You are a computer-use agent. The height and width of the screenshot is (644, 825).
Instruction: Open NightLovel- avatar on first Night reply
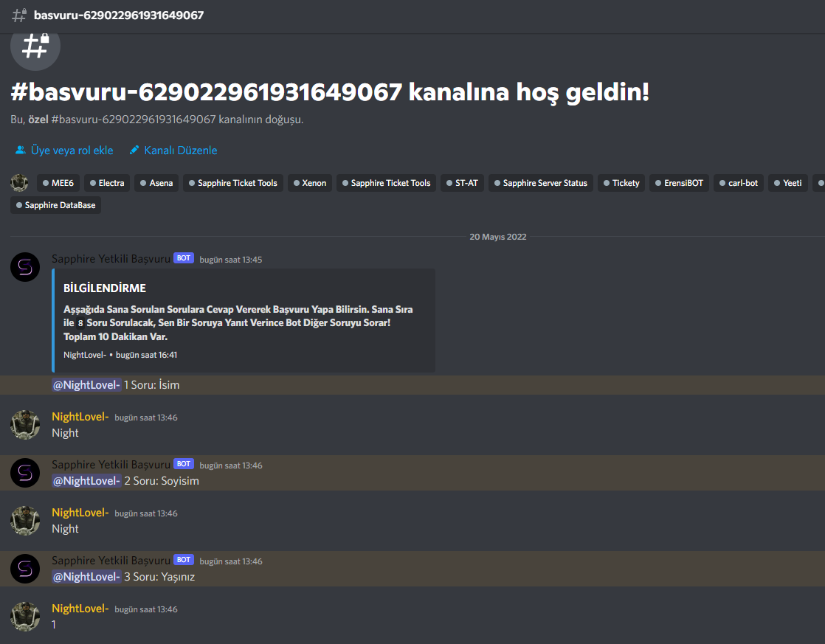(25, 425)
